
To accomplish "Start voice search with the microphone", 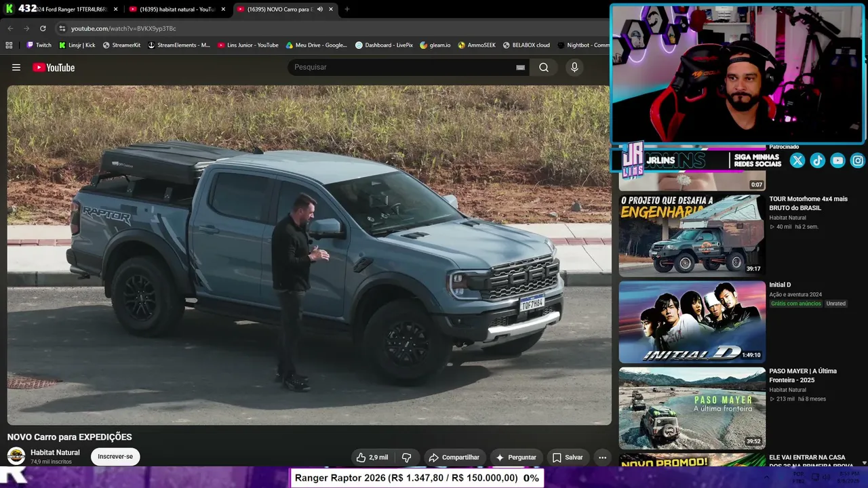I will coord(574,67).
